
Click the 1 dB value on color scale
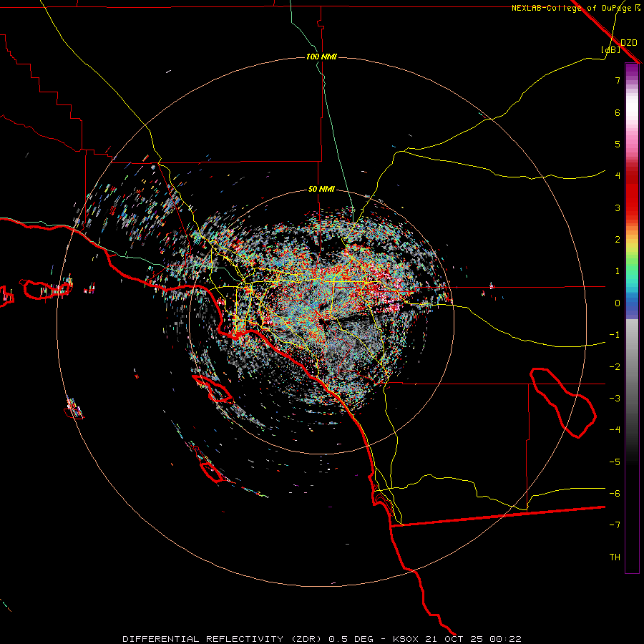(x=618, y=271)
